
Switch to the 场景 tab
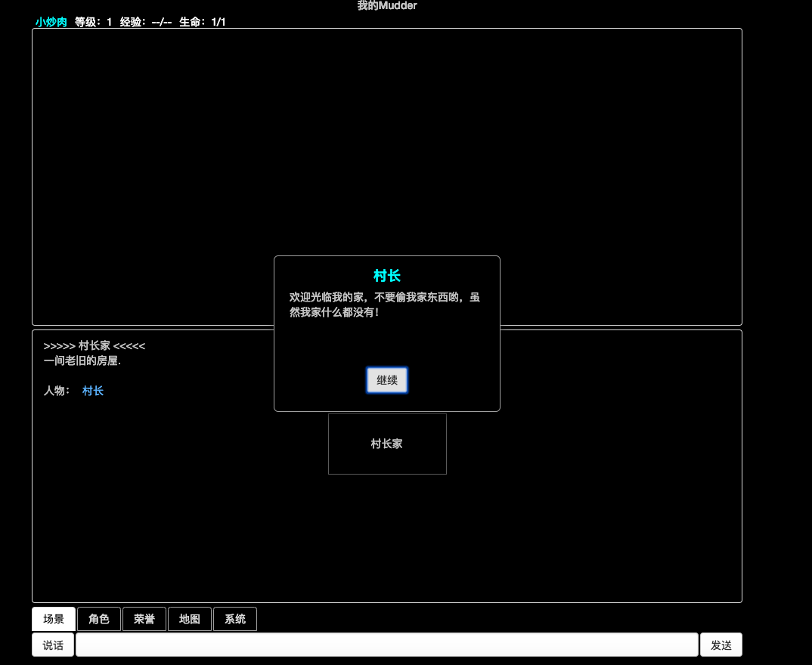tap(54, 619)
